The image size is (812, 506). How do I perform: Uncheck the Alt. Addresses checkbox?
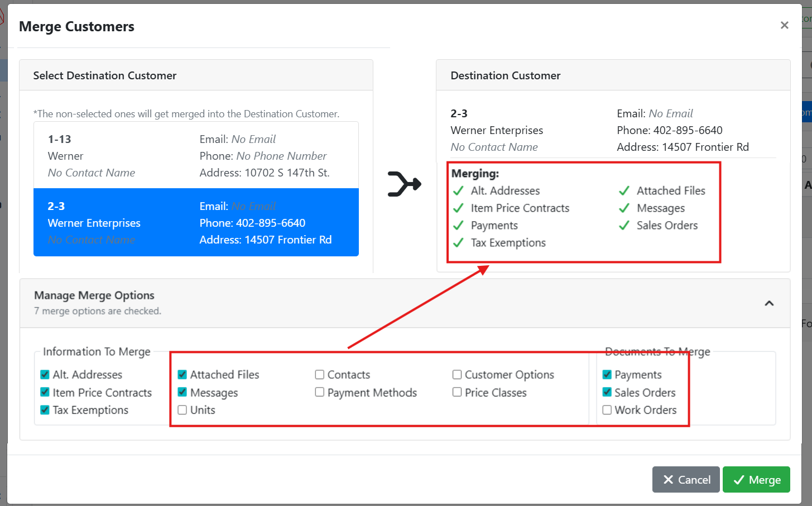click(x=45, y=375)
